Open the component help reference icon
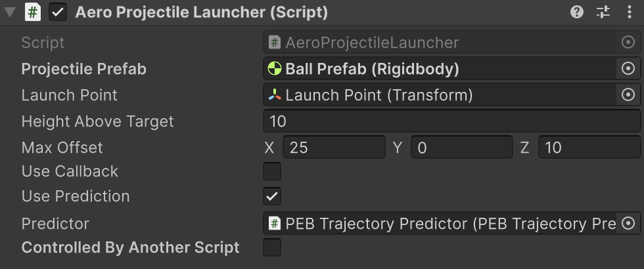Image resolution: width=644 pixels, height=269 pixels. pyautogui.click(x=577, y=12)
